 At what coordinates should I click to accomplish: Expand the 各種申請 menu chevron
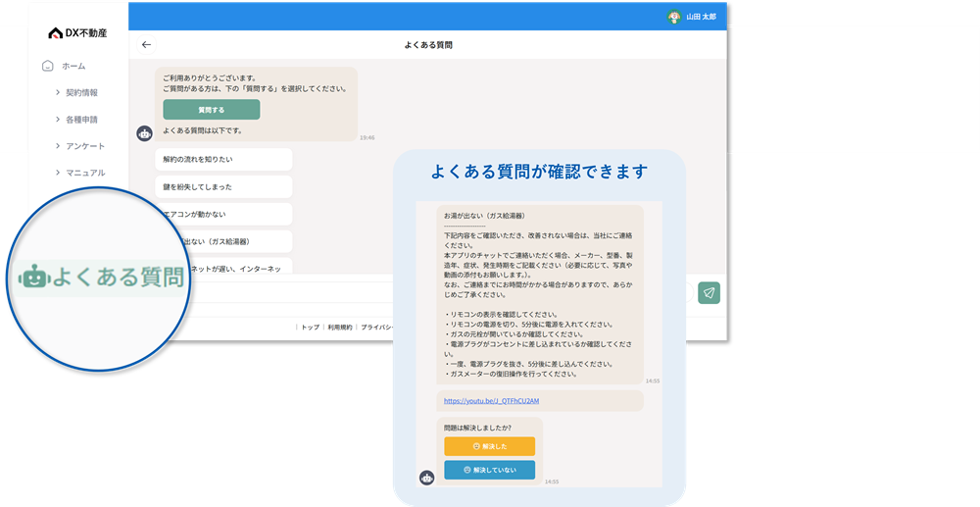click(58, 119)
